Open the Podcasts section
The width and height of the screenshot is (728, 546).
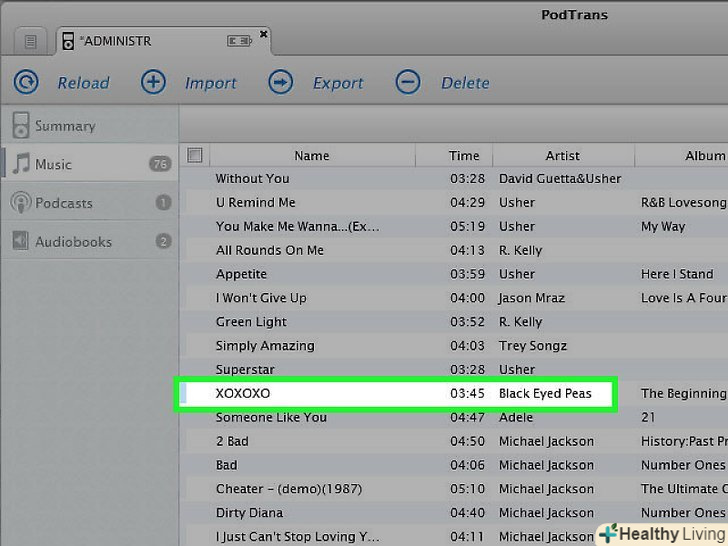tap(89, 203)
